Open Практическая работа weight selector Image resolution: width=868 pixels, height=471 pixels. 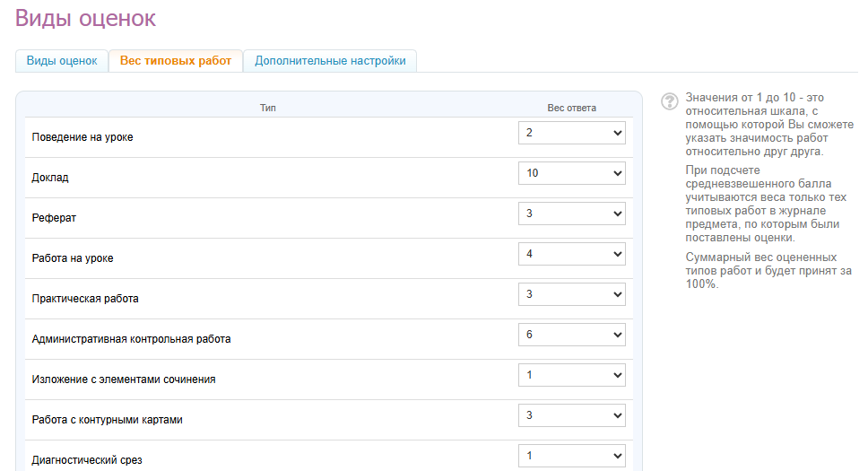(572, 295)
